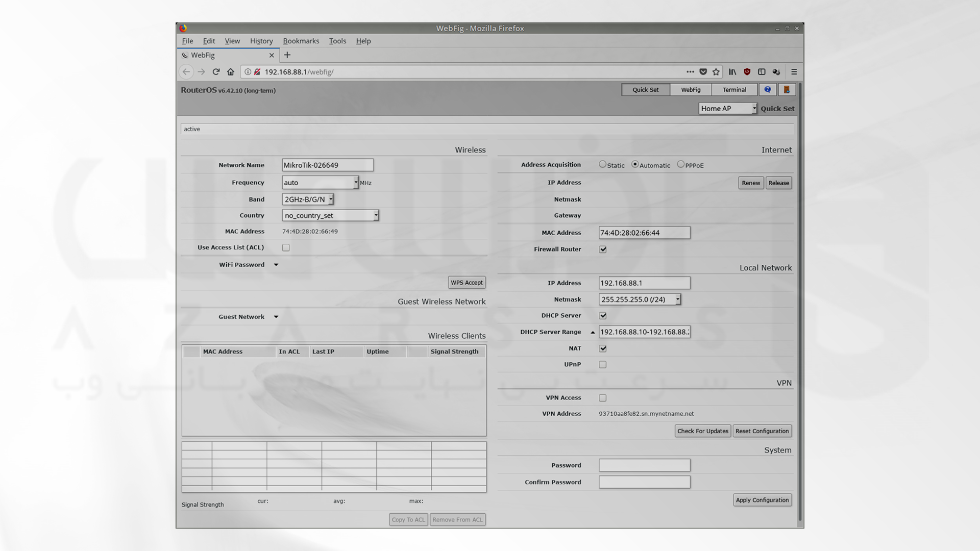Bookmark this page with the star
980x551 pixels.
coord(716,72)
